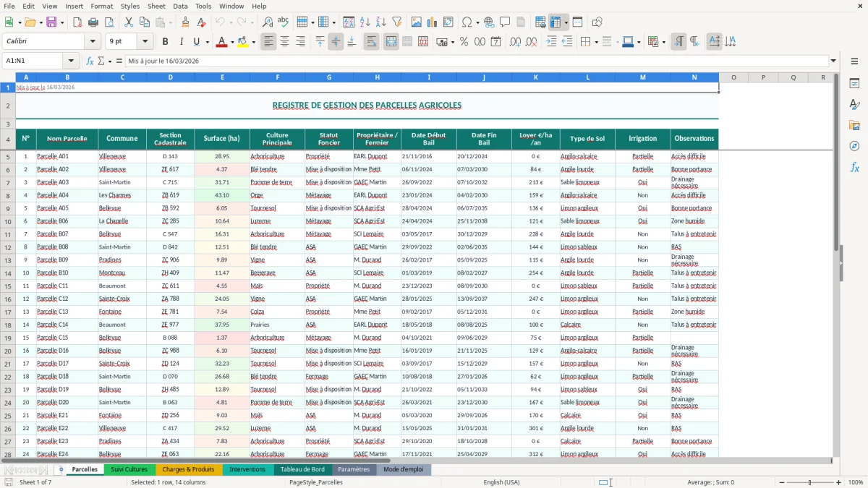Toggle Wrap Text

tap(371, 42)
